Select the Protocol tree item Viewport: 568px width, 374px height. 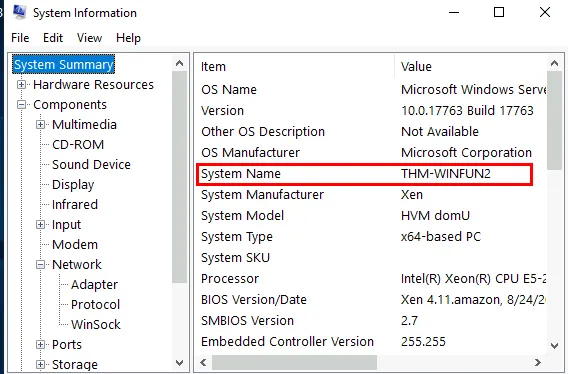point(96,304)
